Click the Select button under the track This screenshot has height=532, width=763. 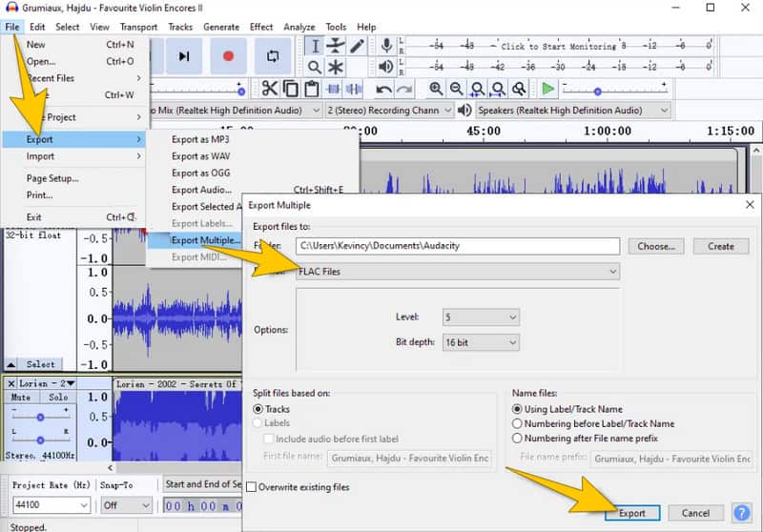40,364
